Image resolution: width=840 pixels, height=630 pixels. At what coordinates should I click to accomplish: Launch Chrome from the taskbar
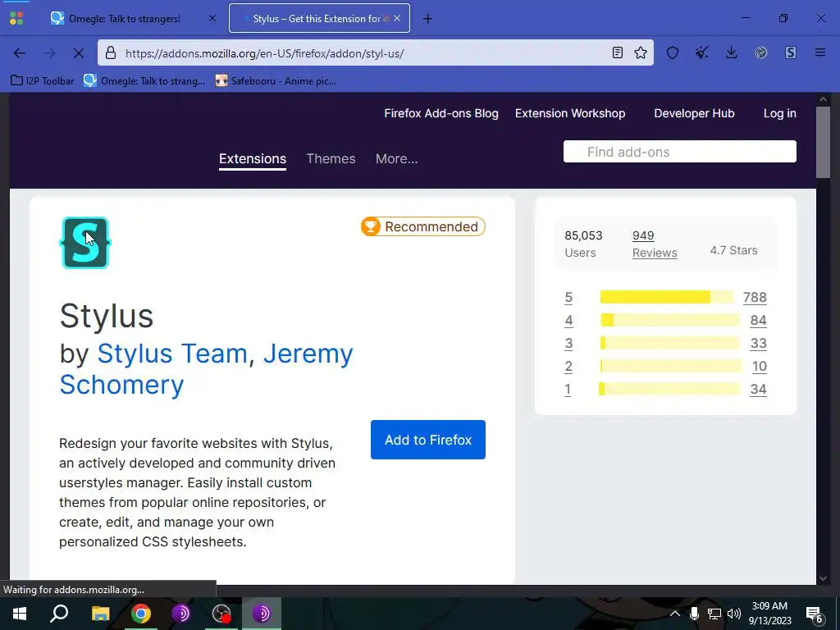[141, 614]
